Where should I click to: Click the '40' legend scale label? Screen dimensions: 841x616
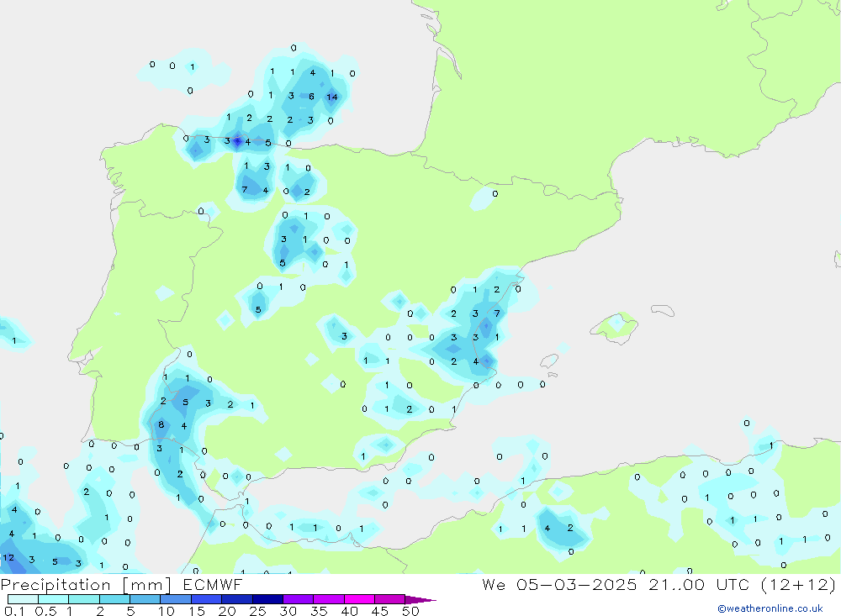349,611
